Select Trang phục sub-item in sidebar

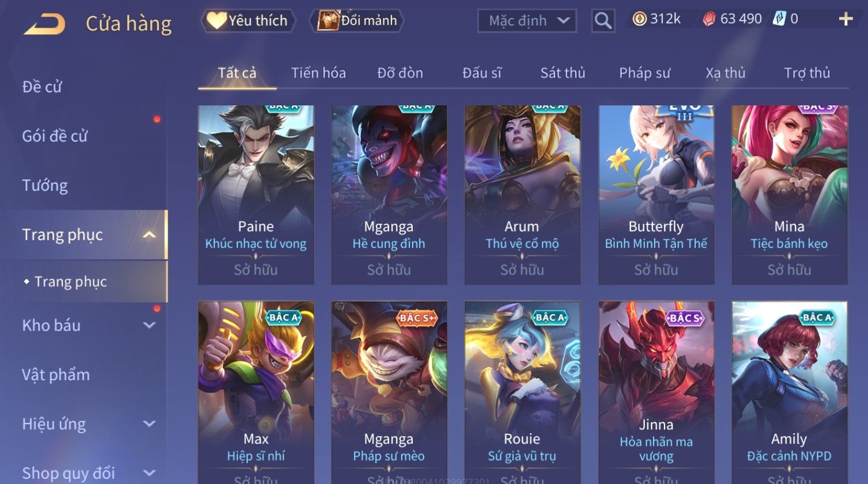[x=70, y=282]
